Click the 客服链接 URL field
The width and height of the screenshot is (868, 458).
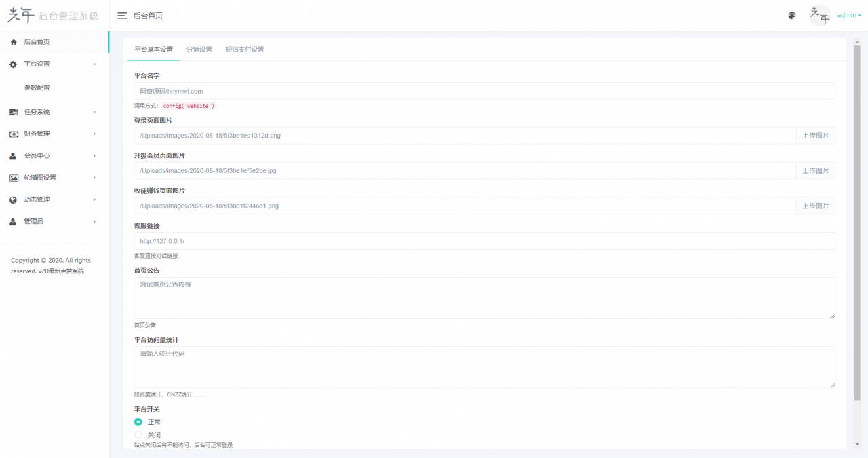pos(484,241)
